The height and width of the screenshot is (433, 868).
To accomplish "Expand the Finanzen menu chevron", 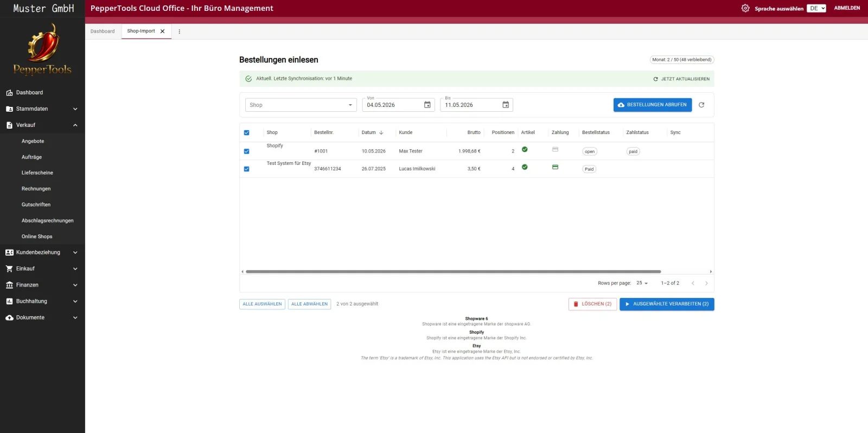I will pyautogui.click(x=75, y=285).
